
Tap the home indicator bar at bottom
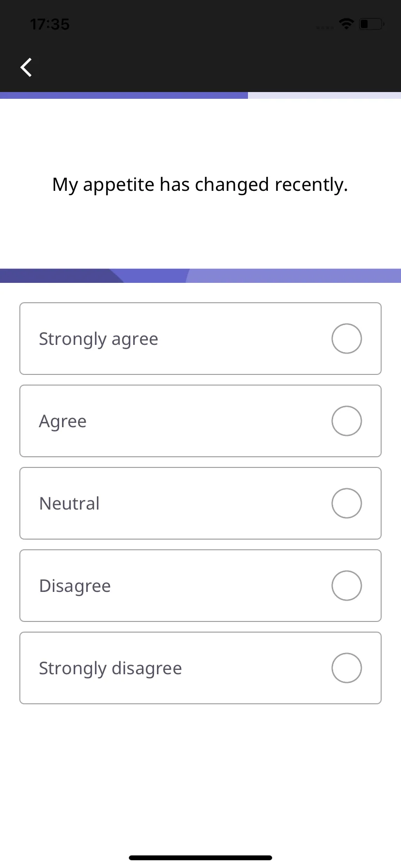(200, 857)
